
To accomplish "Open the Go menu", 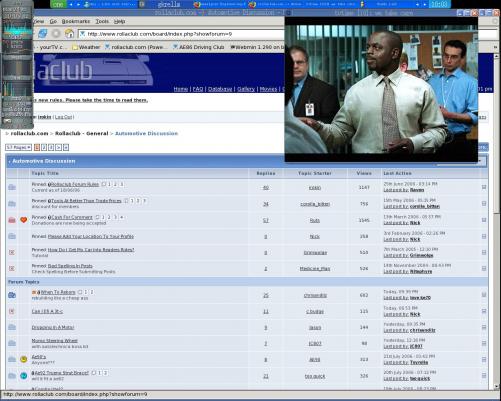I will pyautogui.click(x=53, y=21).
